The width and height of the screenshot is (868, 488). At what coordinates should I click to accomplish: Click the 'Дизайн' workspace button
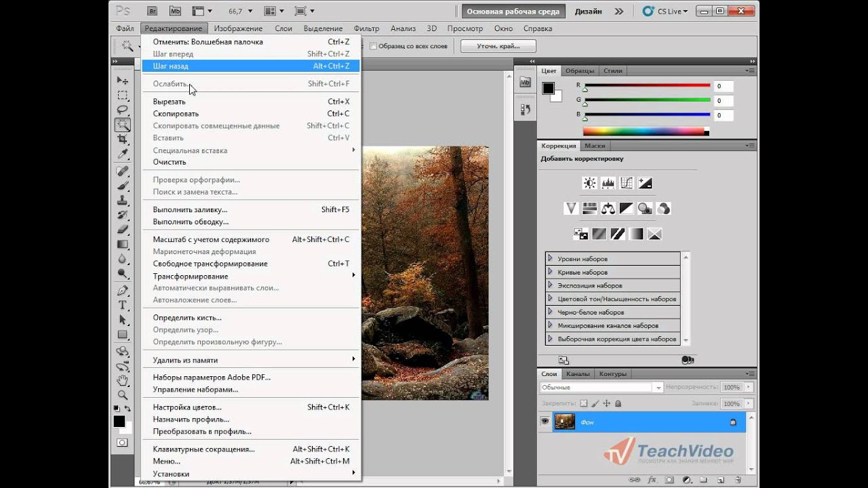click(x=588, y=12)
